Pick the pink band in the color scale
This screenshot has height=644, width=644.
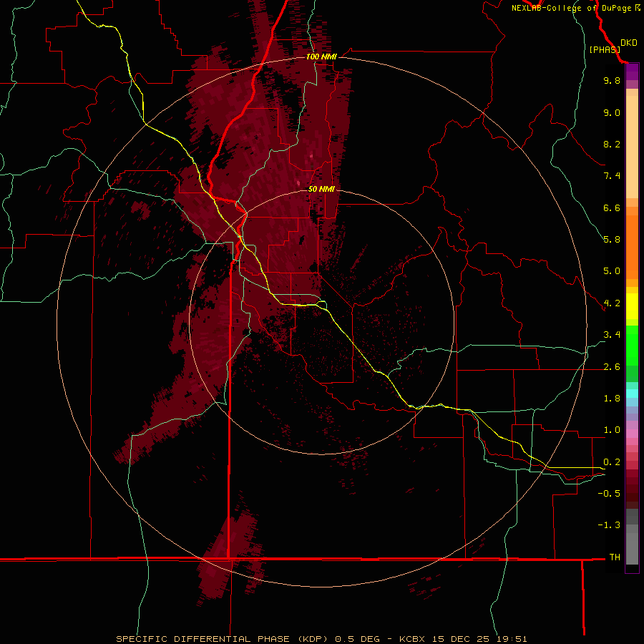632,434
